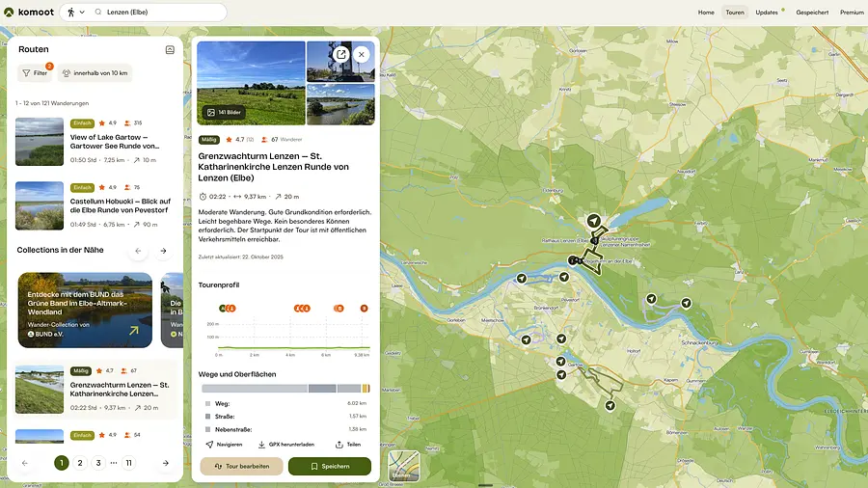
Task: Start Navigieren for this tour
Action: [224, 445]
